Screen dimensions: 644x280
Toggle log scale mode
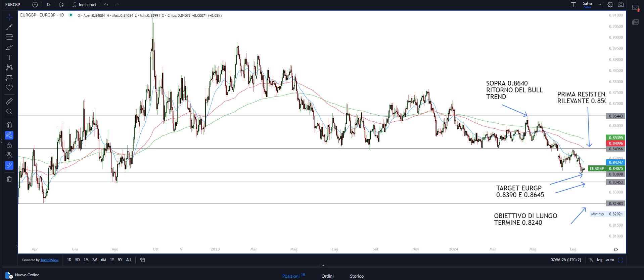600,260
